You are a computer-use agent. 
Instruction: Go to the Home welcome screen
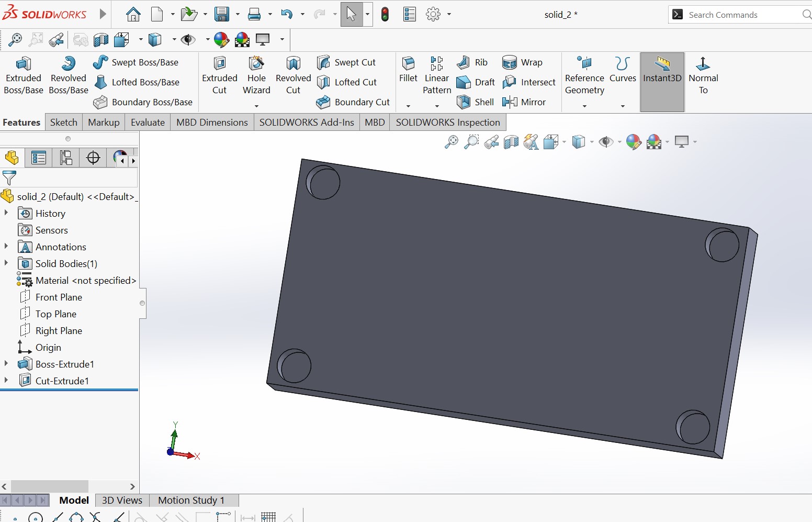pyautogui.click(x=133, y=14)
